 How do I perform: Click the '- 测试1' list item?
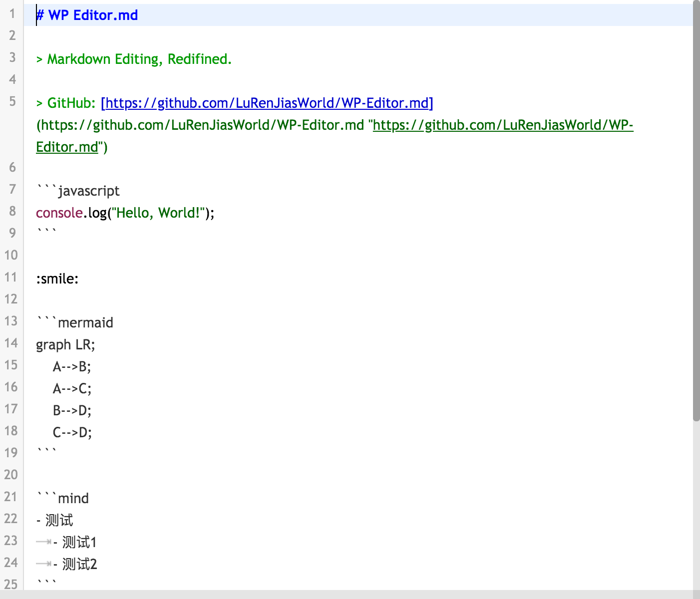(x=75, y=542)
